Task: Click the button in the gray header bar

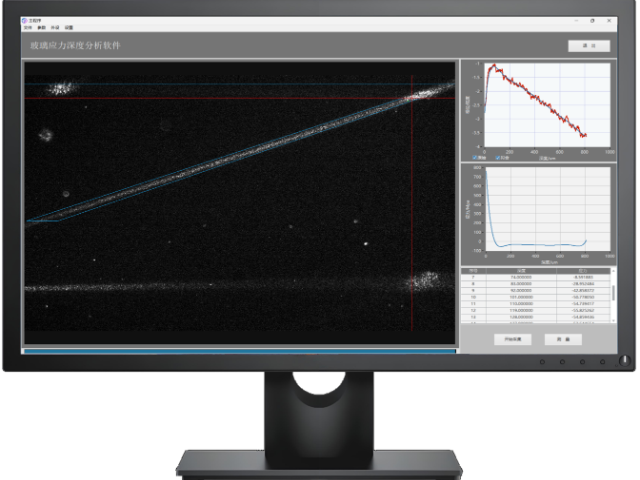Action: pyautogui.click(x=589, y=46)
